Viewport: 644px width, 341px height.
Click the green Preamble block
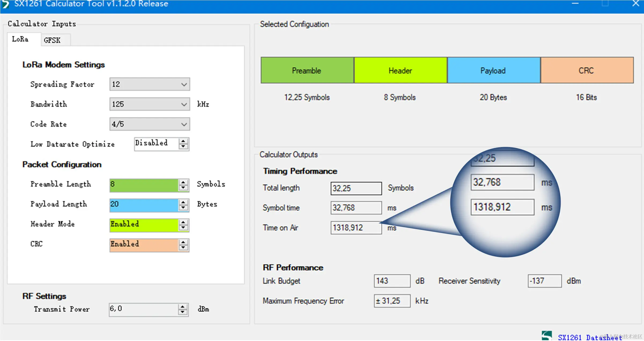tap(307, 70)
